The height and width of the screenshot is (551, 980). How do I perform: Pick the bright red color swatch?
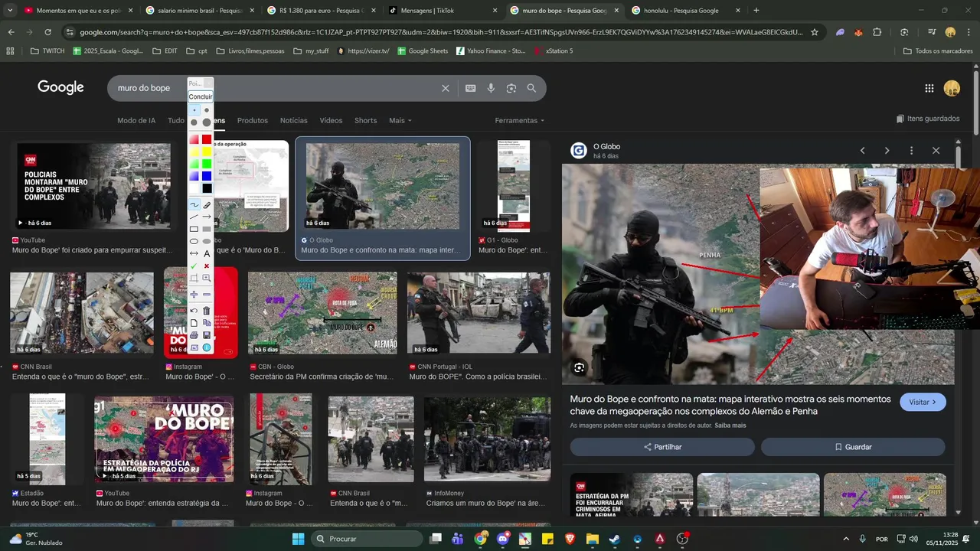tap(207, 139)
